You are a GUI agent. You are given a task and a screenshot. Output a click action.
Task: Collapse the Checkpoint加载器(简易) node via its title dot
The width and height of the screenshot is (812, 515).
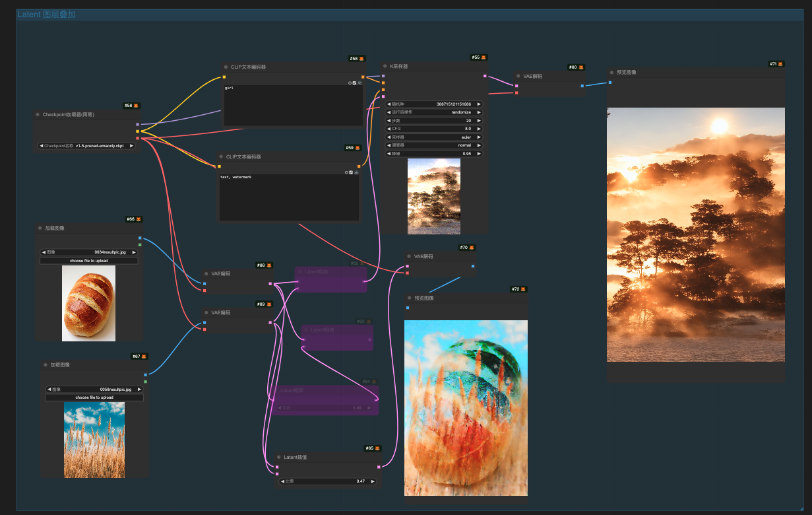point(38,114)
